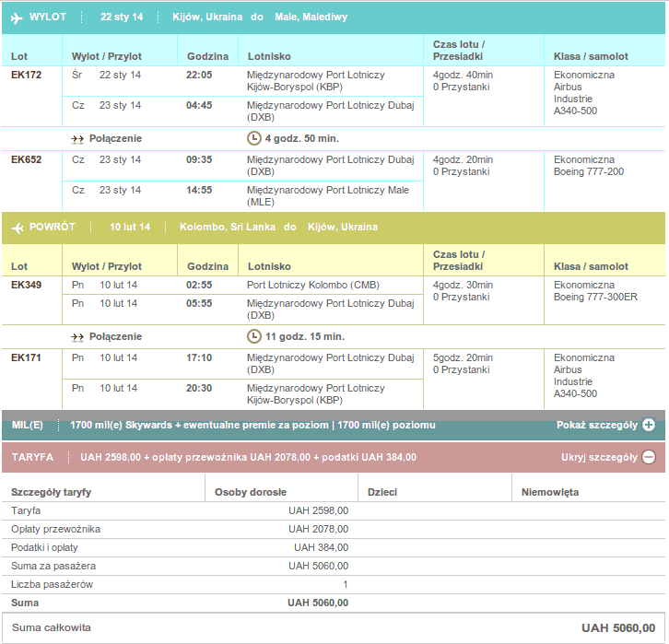
Task: Click flight number EK652
Action: [x=27, y=160]
